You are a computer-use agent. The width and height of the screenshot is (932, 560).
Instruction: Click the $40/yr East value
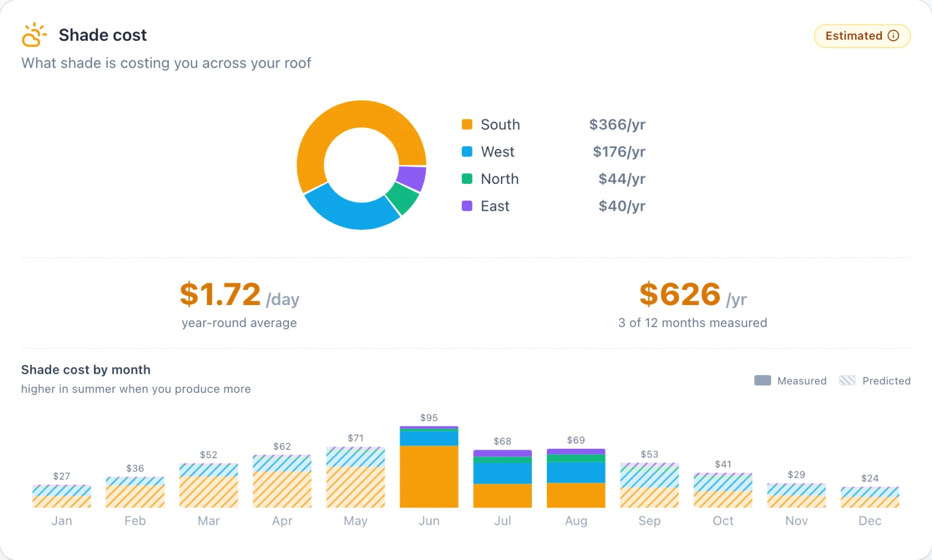[622, 206]
